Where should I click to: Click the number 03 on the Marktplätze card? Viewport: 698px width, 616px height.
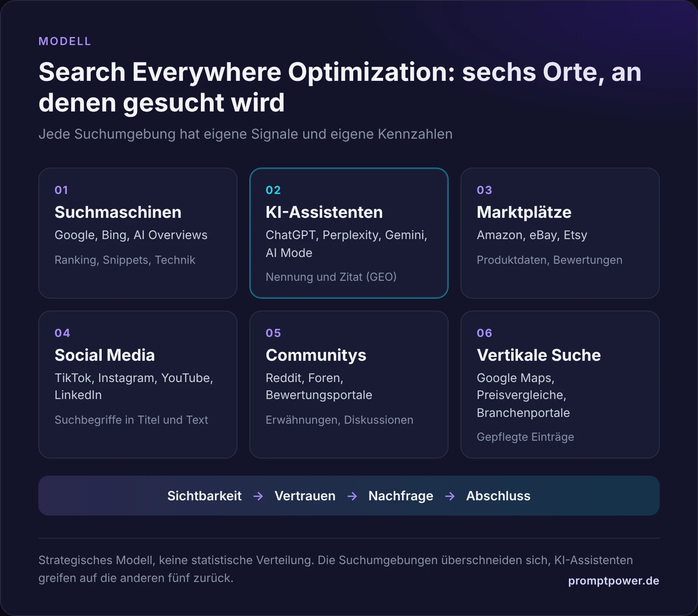point(484,190)
